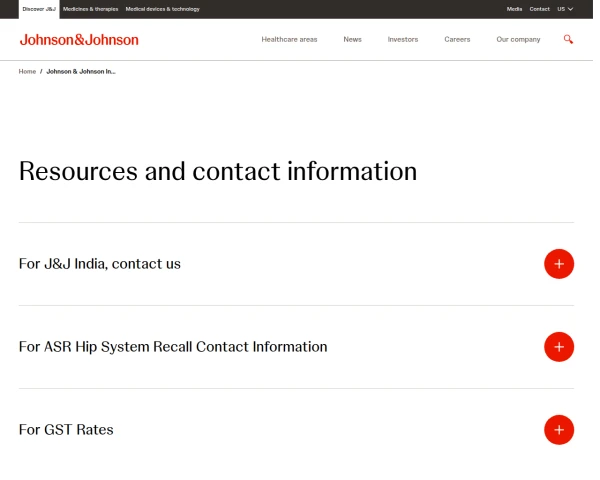Image resolution: width=600 pixels, height=480 pixels.
Task: Open the 'For GST Rates' accordion title
Action: (66, 430)
